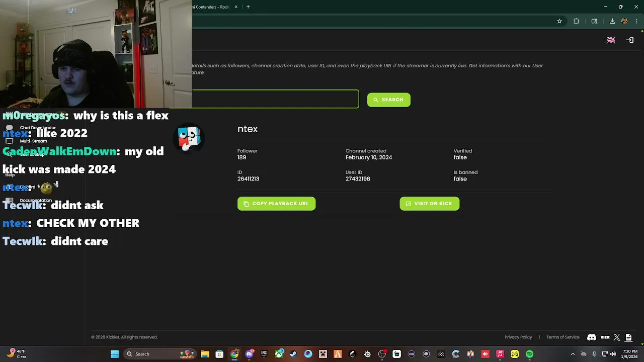Open the footer Discord icon
The height and width of the screenshot is (362, 644).
pos(592,337)
